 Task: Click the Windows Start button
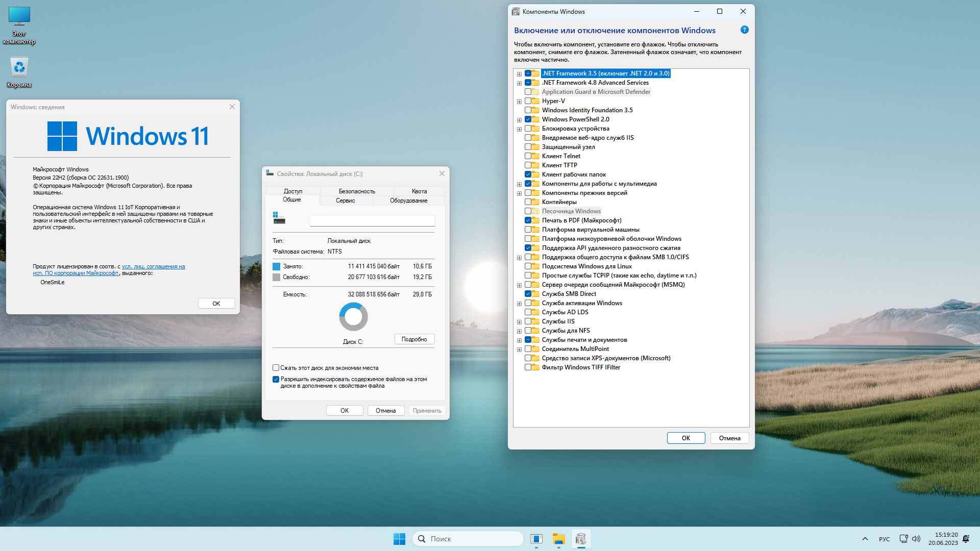coord(399,539)
